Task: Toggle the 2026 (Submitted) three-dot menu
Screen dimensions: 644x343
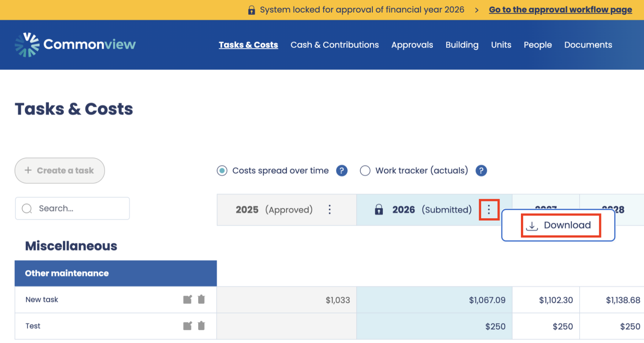Action: [489, 210]
